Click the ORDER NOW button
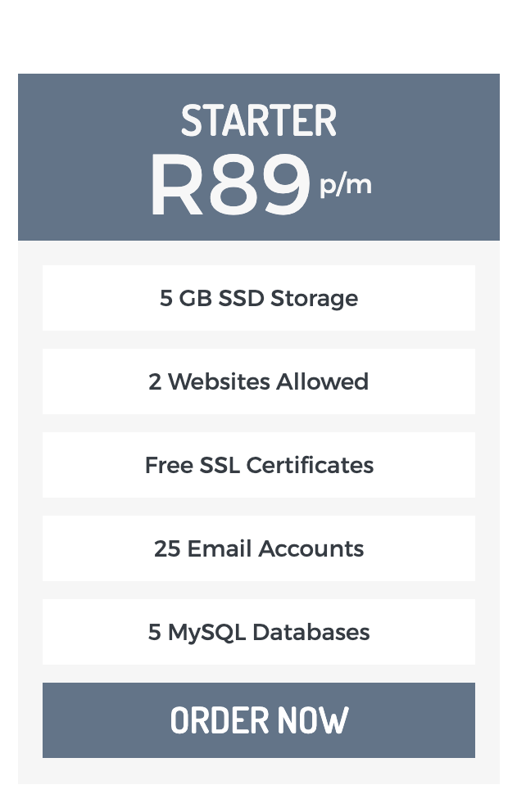526x812 pixels. tap(259, 720)
